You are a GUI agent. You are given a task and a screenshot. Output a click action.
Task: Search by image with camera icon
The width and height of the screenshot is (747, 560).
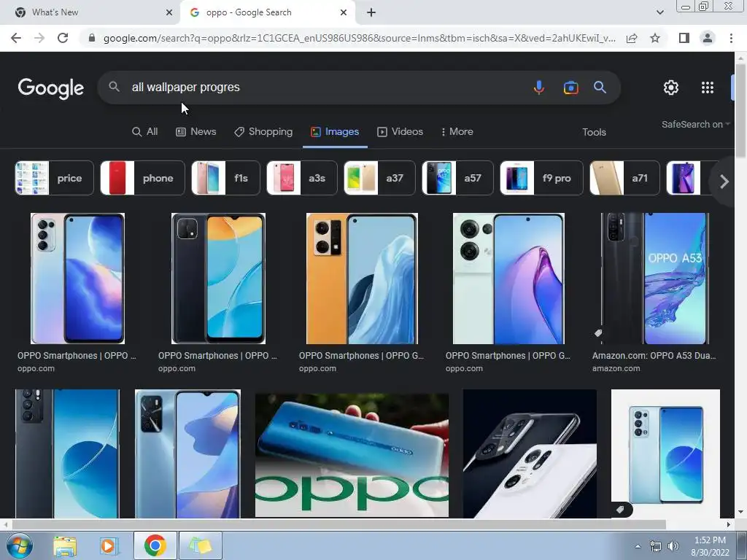point(570,87)
